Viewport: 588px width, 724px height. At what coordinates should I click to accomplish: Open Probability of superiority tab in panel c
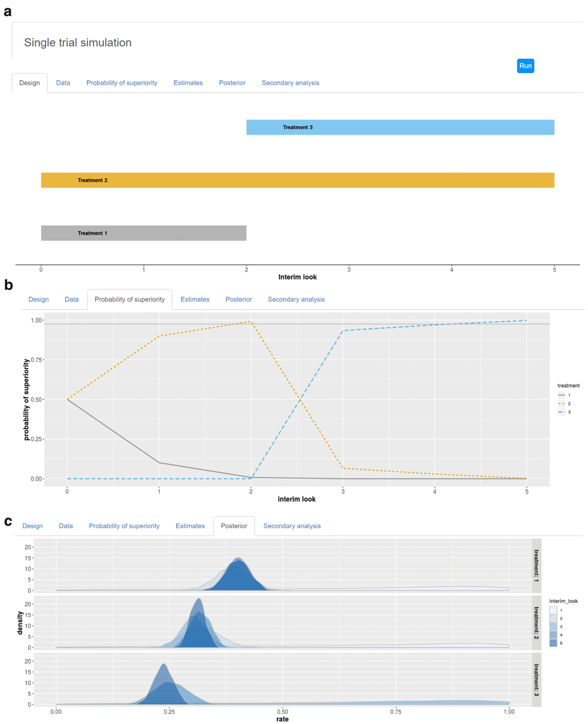124,526
